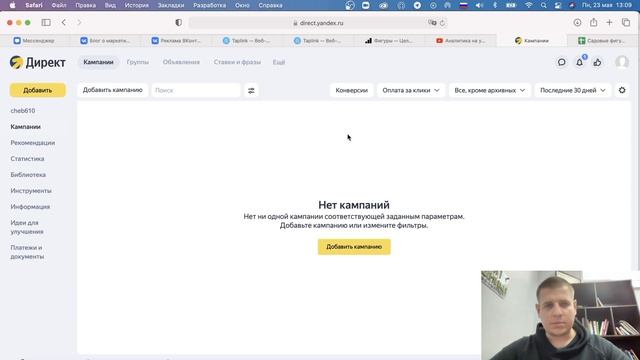Open the chat messages icon in the header
The width and height of the screenshot is (640, 360).
(x=562, y=62)
